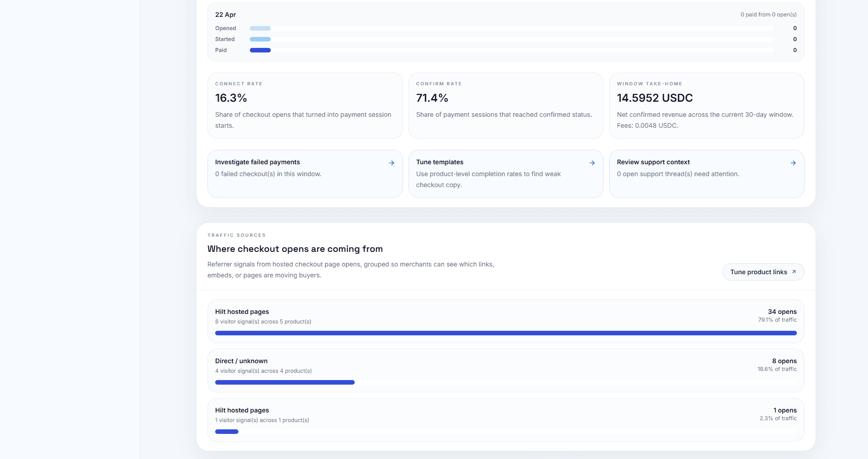Click the 'Opened' row label
Viewport: 868px width, 459px height.
tap(226, 28)
